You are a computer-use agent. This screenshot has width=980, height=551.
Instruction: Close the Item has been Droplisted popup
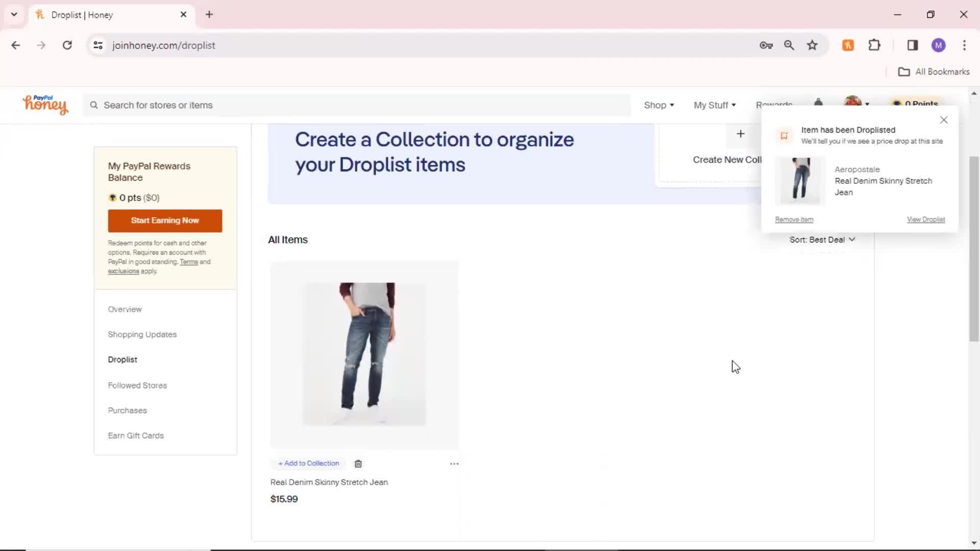tap(944, 120)
